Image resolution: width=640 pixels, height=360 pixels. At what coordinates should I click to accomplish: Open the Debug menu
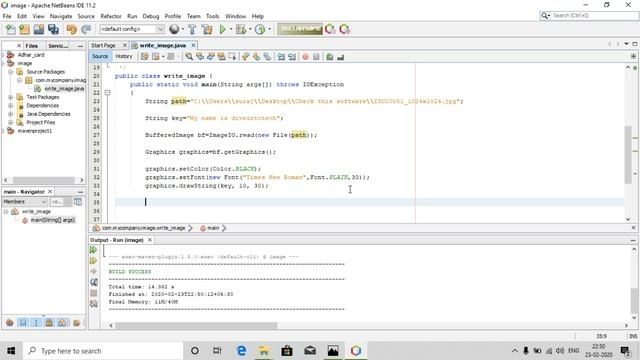point(151,16)
